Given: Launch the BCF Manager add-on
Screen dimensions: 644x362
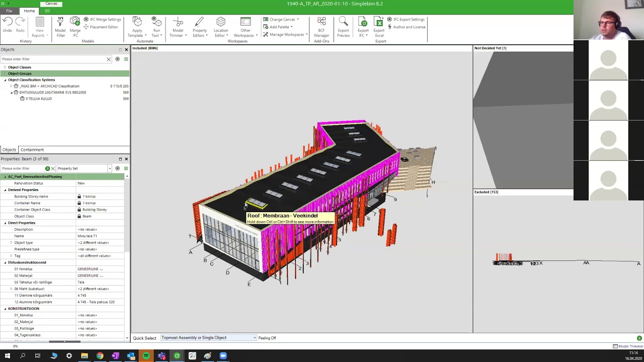Looking at the screenshot, I should [x=321, y=27].
